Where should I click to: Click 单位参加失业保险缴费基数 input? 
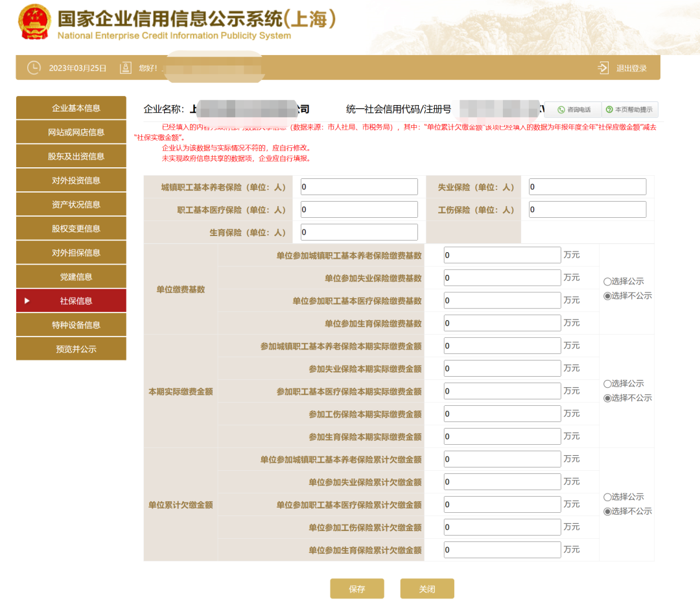(502, 278)
